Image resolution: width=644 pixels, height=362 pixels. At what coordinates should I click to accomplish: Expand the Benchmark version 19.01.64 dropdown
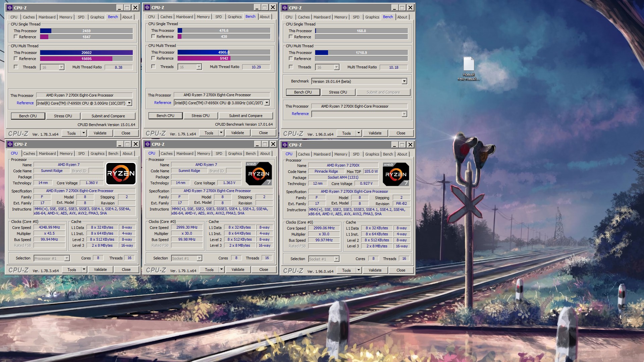point(404,81)
